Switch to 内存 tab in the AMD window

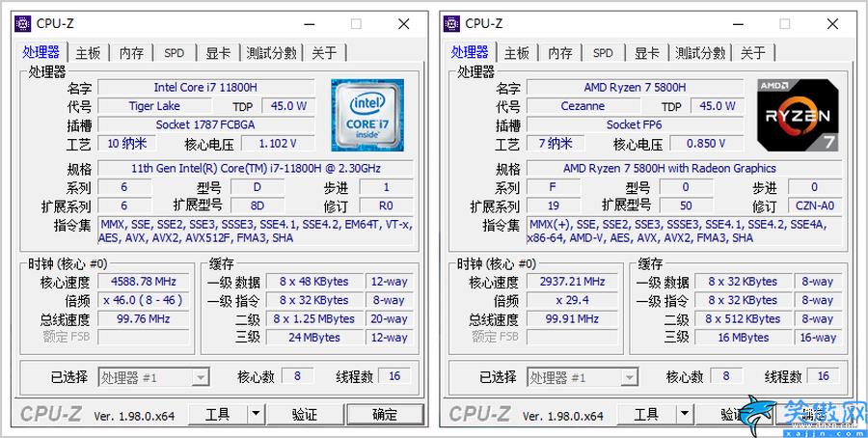560,53
